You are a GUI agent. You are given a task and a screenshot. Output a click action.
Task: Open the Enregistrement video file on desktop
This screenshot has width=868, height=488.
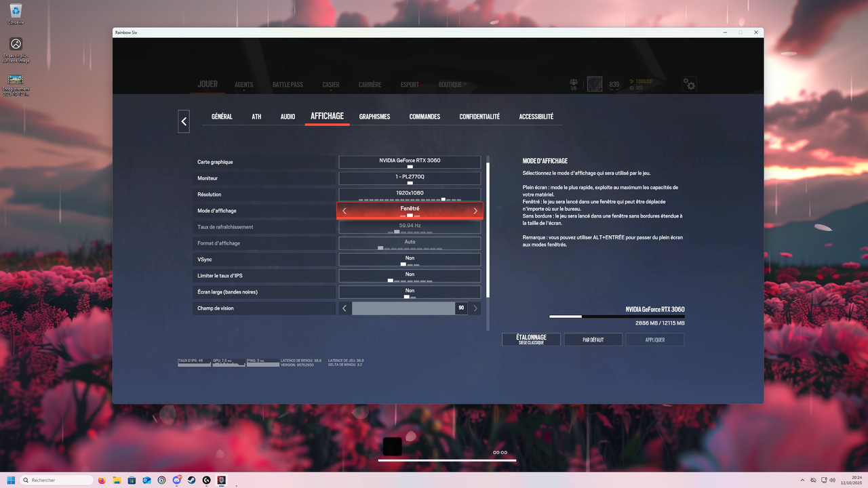[x=16, y=85]
